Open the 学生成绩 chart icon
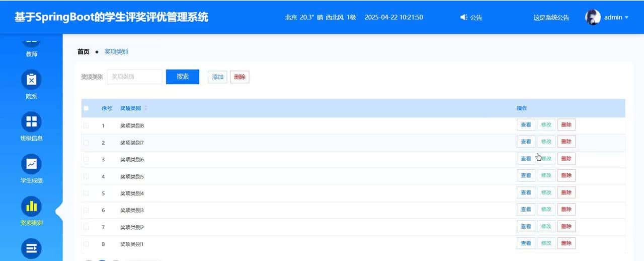This screenshot has height=261, width=644. point(31,164)
